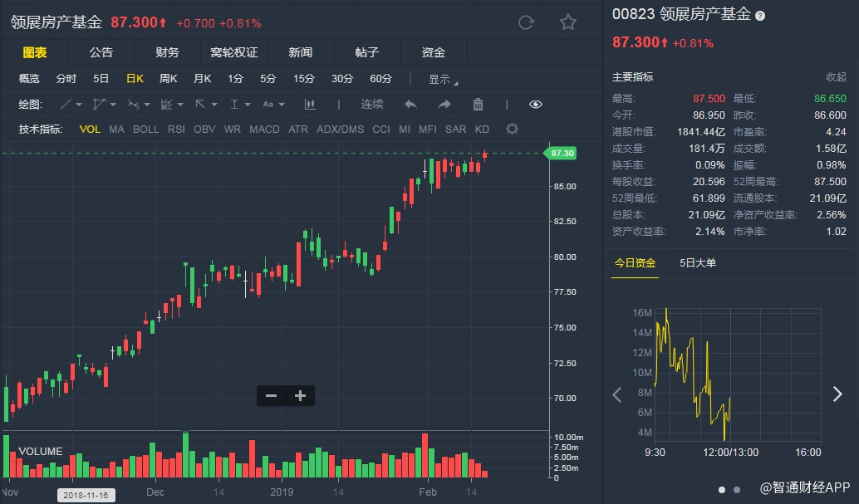Viewport: 859px width, 504px height.
Task: Open the 显示 dropdown menu
Action: click(x=442, y=80)
